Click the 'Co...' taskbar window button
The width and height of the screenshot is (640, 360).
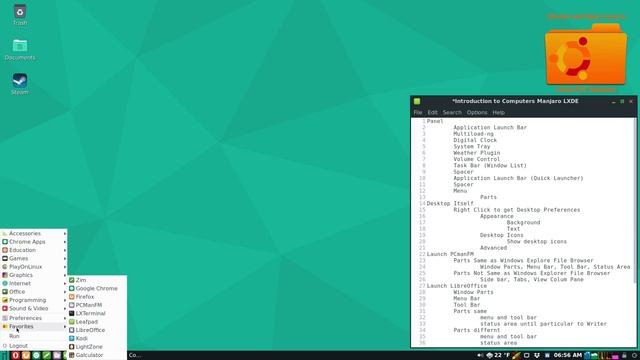[x=135, y=356]
